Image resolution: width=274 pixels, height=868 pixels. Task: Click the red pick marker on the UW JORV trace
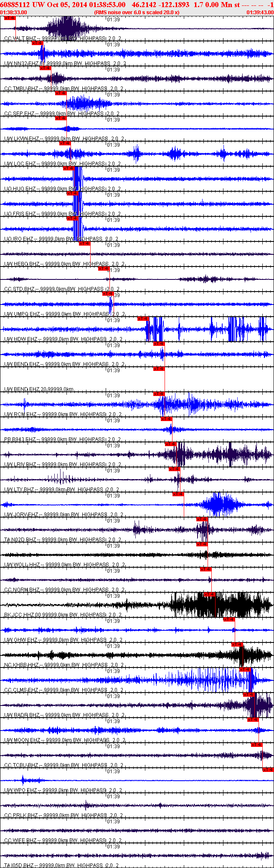tap(178, 494)
